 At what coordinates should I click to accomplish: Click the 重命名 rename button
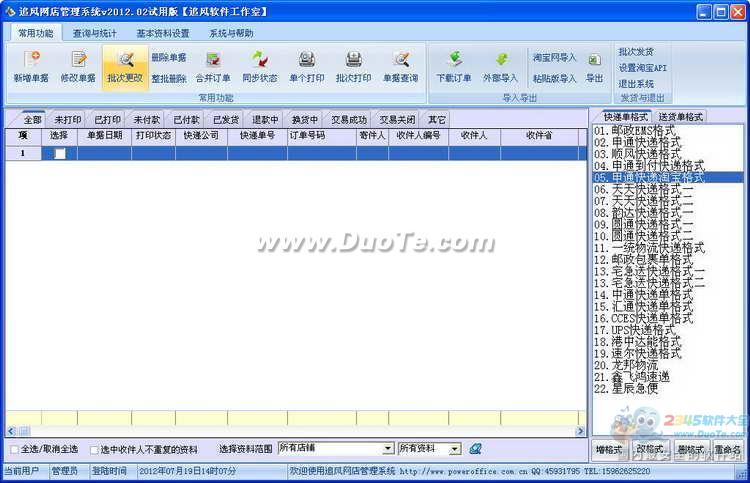(x=727, y=449)
